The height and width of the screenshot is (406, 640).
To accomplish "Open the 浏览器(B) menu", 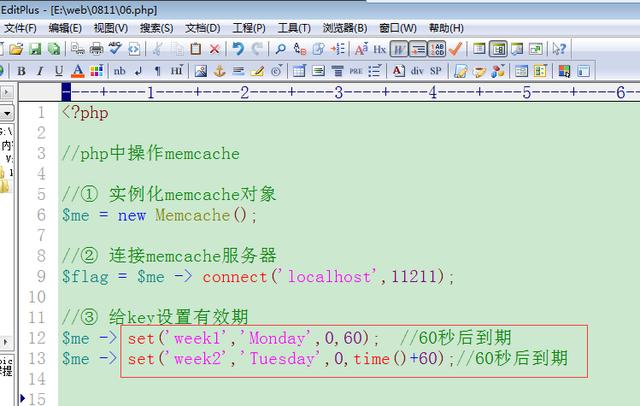I will tap(345, 28).
